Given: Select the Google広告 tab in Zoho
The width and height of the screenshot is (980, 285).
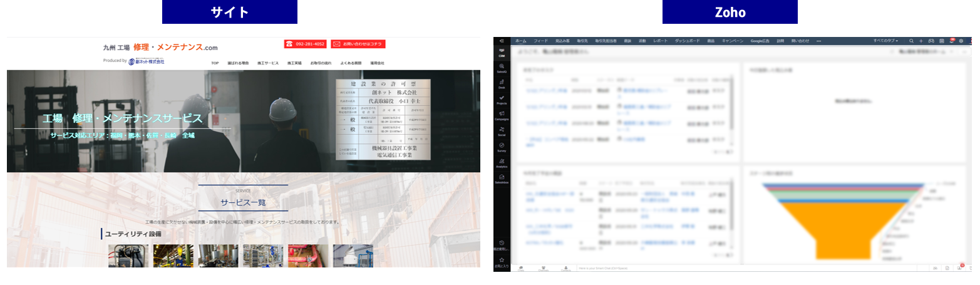Looking at the screenshot, I should (760, 41).
